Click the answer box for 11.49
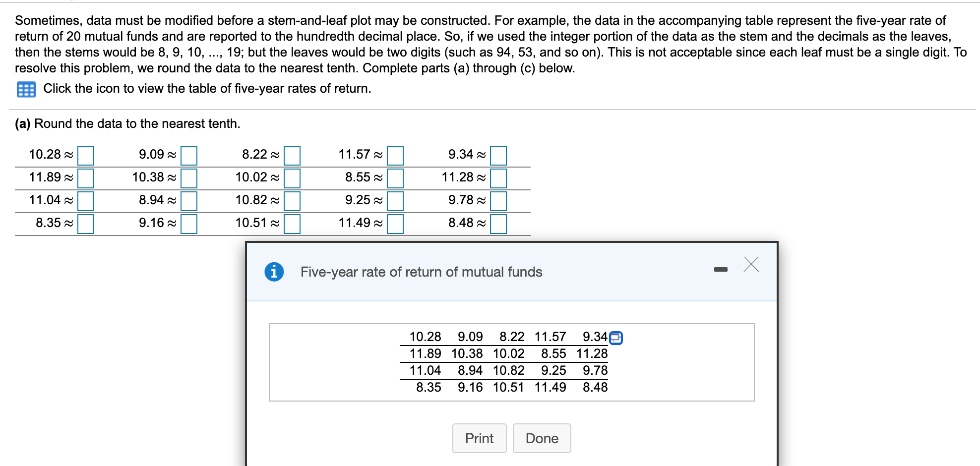Screen dimensions: 980x466 [394, 224]
